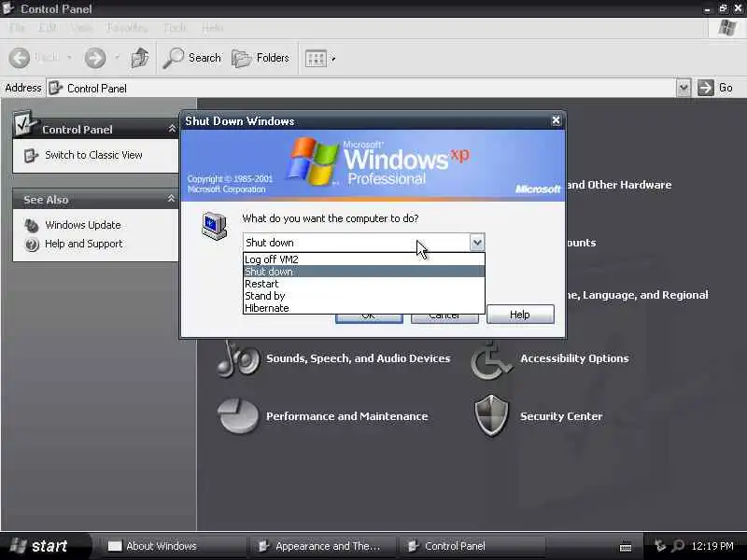Click the Performance pie chart icon

point(238,416)
